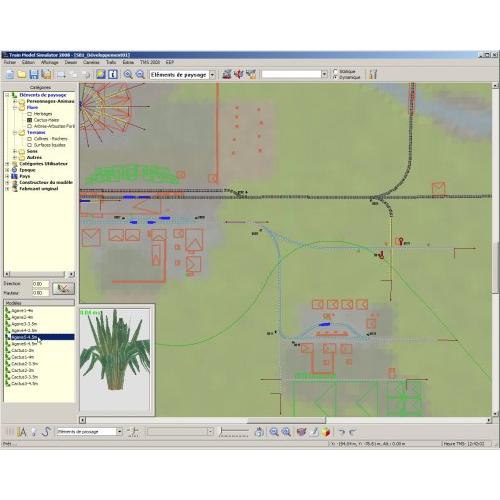
Task: Click the purple 3D view icon
Action: tap(301, 432)
